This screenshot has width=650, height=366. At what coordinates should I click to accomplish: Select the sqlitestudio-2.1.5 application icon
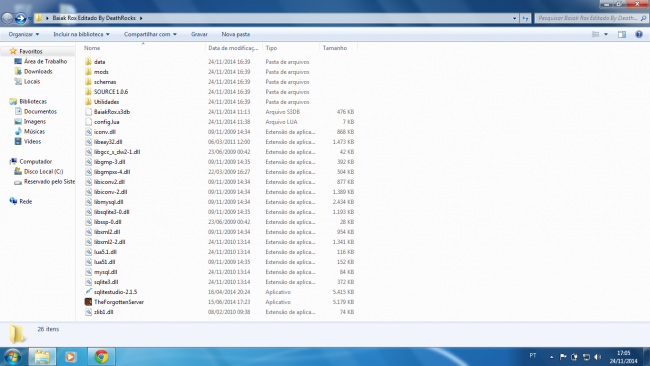[x=88, y=292]
